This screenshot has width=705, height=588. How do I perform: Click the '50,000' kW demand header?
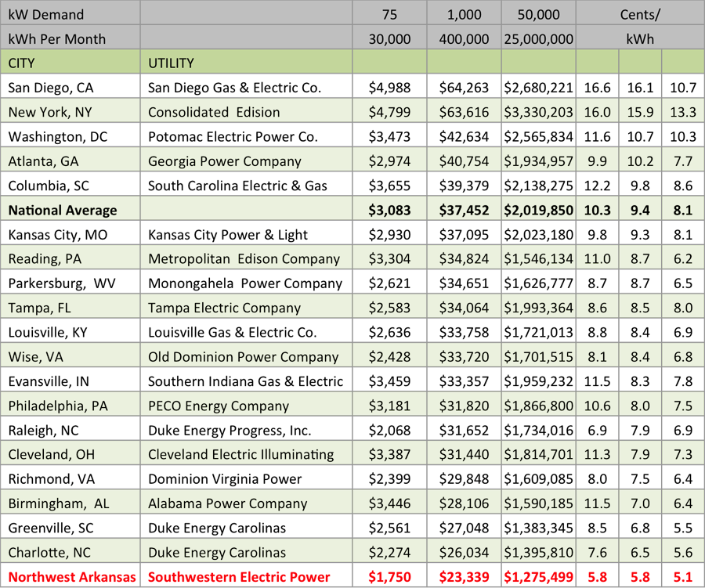[539, 13]
